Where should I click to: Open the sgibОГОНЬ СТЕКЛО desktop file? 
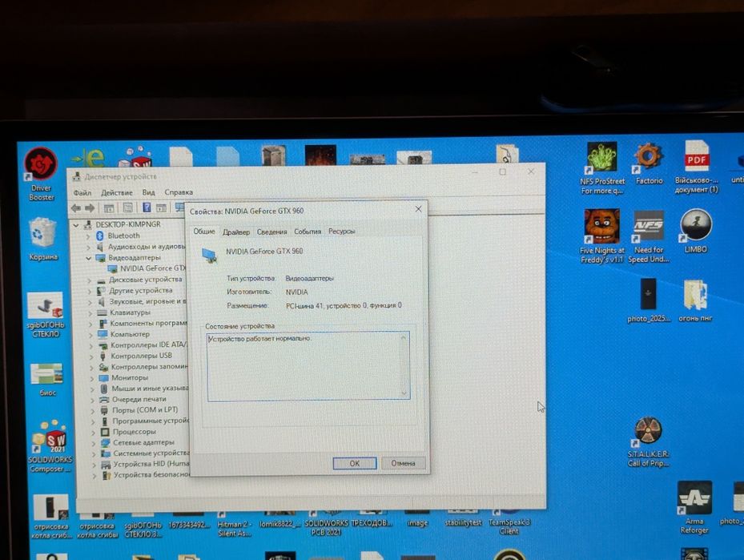46,315
